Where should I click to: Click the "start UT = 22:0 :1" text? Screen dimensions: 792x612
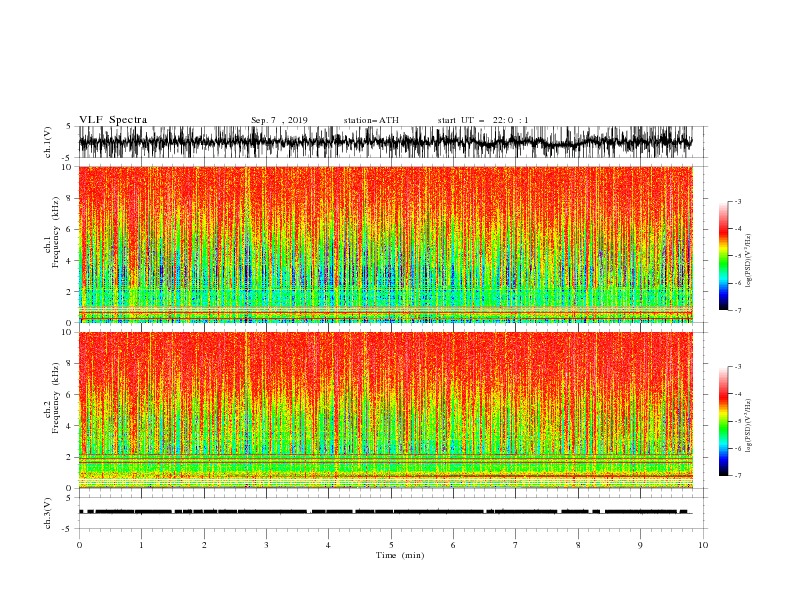coord(483,120)
